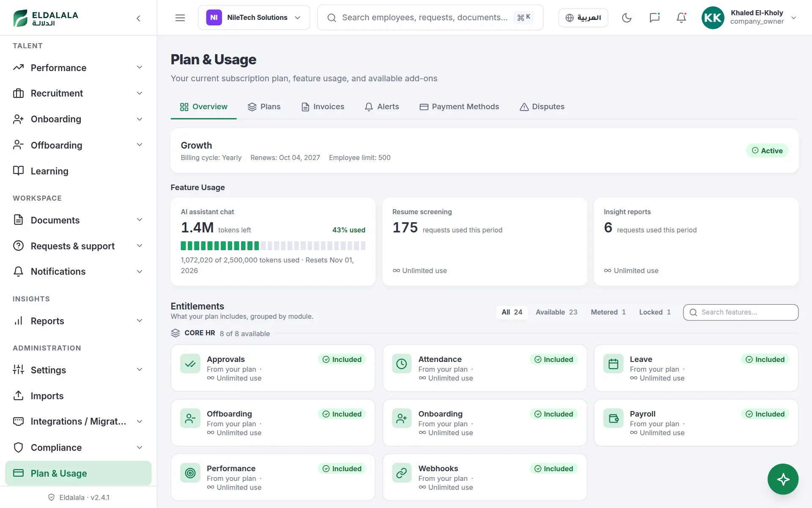The image size is (812, 508).
Task: Open the Learning sidebar link
Action: point(78,171)
